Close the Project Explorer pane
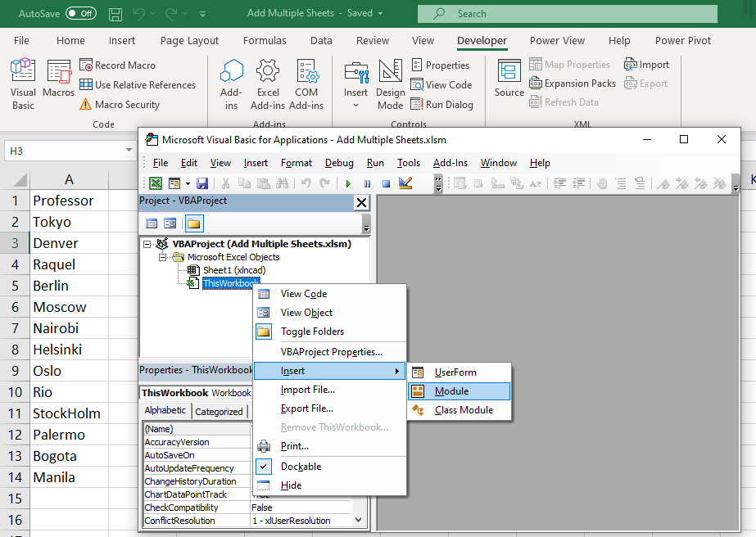This screenshot has width=756, height=537. click(x=361, y=202)
